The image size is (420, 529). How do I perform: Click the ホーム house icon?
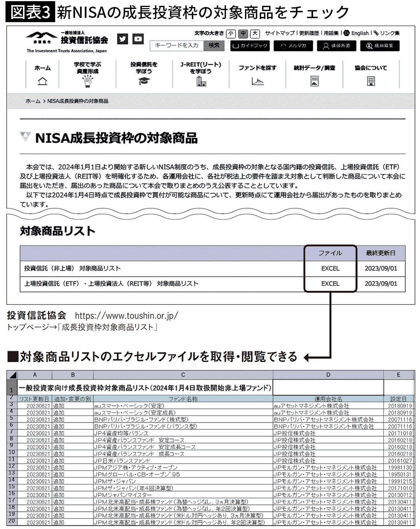pos(42,81)
